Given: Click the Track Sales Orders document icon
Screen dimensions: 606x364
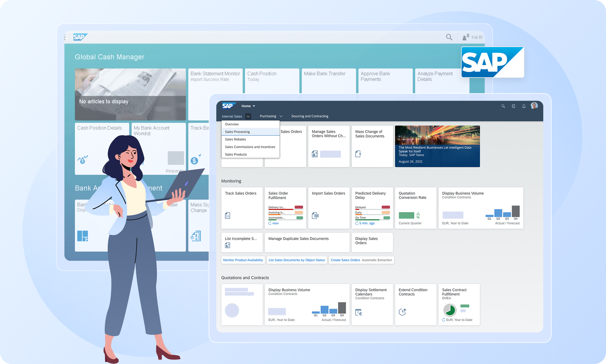Looking at the screenshot, I should click(228, 215).
